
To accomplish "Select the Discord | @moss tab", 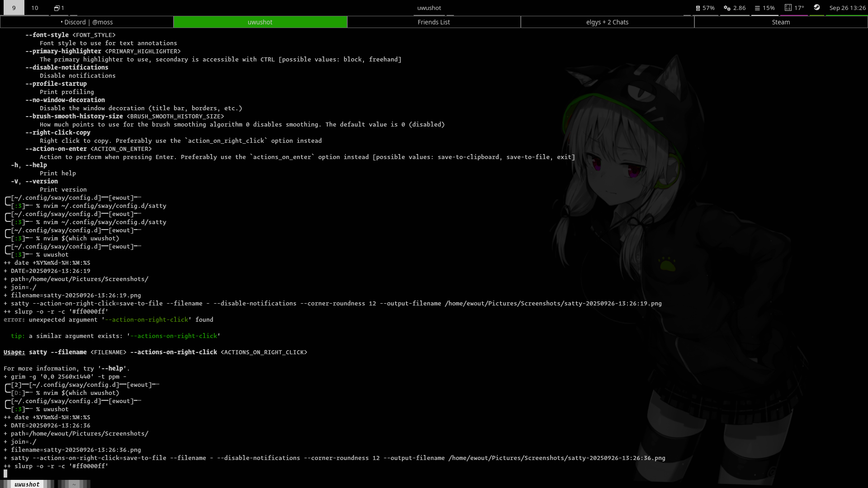I will click(x=87, y=22).
